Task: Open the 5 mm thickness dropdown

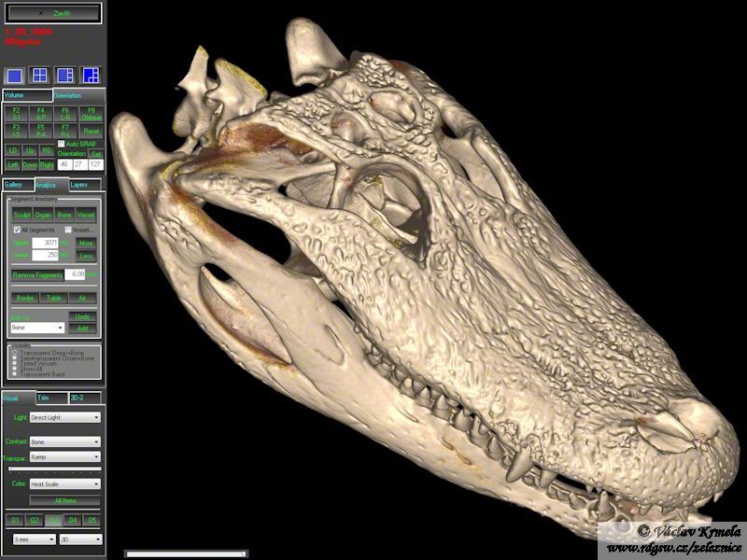Action: (x=35, y=539)
